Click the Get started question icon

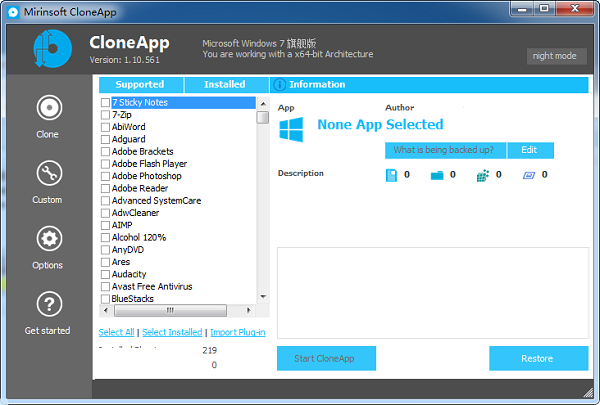point(48,304)
